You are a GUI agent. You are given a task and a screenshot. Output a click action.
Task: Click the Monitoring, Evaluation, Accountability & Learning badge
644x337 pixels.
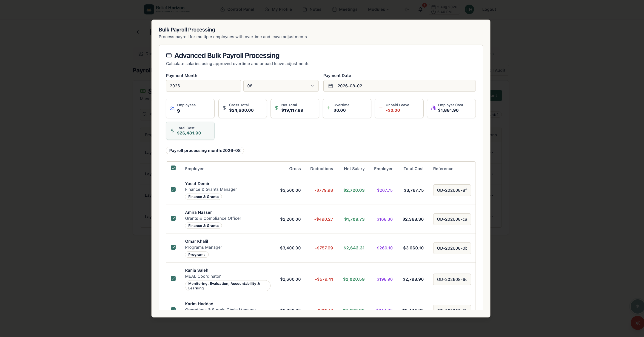click(228, 286)
